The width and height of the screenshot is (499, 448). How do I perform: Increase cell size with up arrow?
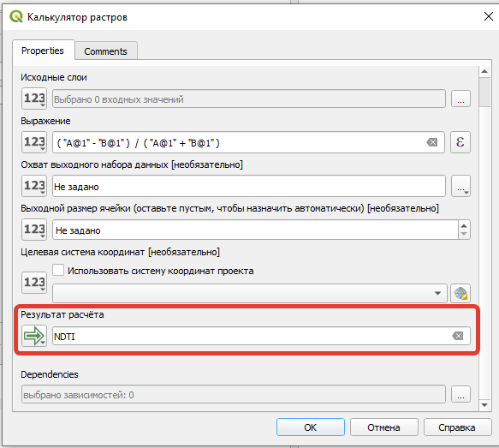464,225
